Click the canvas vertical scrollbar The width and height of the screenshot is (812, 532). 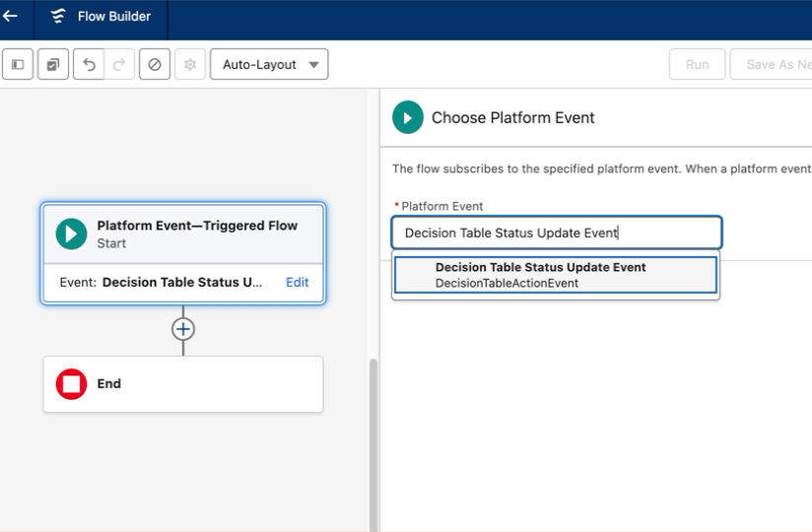tap(372, 445)
